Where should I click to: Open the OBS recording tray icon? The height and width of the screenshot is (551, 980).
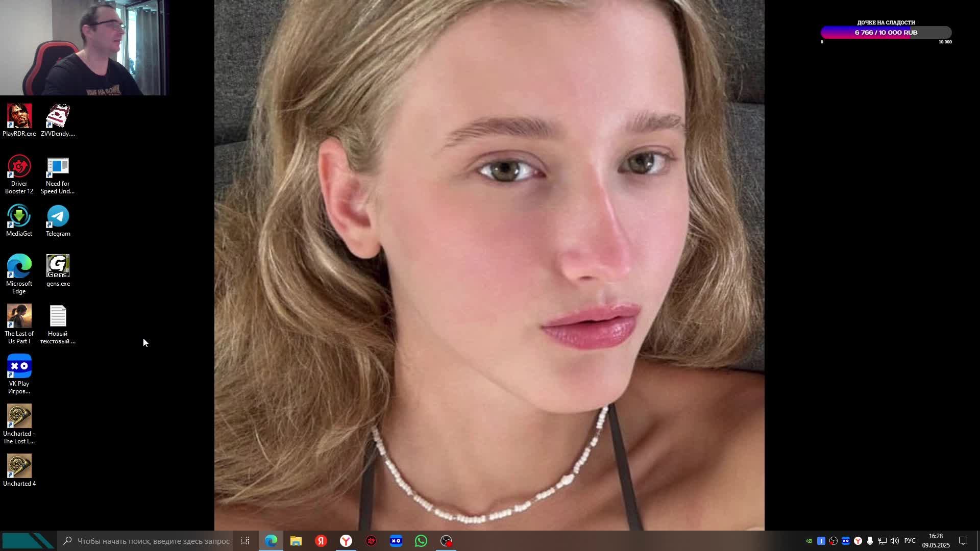click(834, 541)
